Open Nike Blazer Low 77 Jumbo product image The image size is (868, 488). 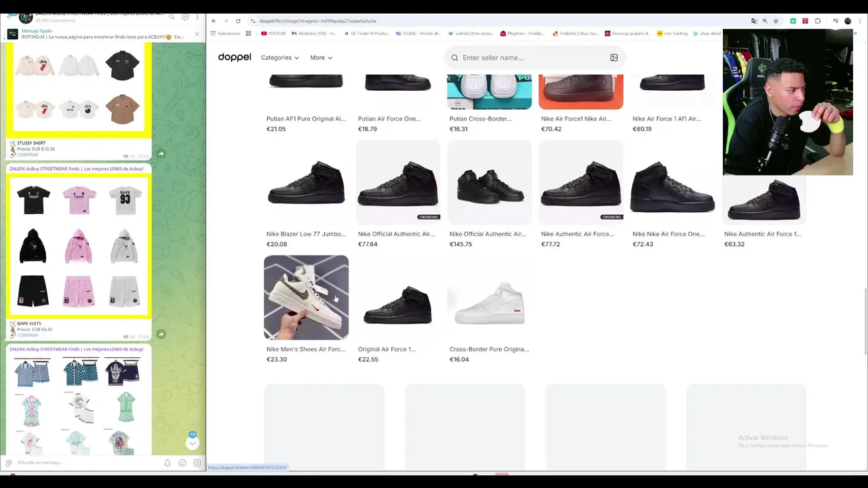pyautogui.click(x=306, y=182)
